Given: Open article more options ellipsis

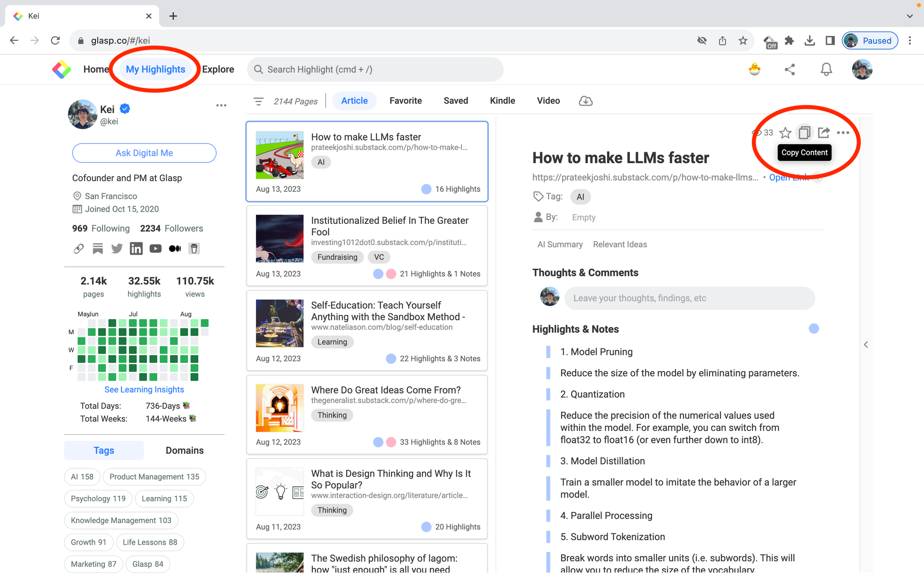Looking at the screenshot, I should (843, 133).
